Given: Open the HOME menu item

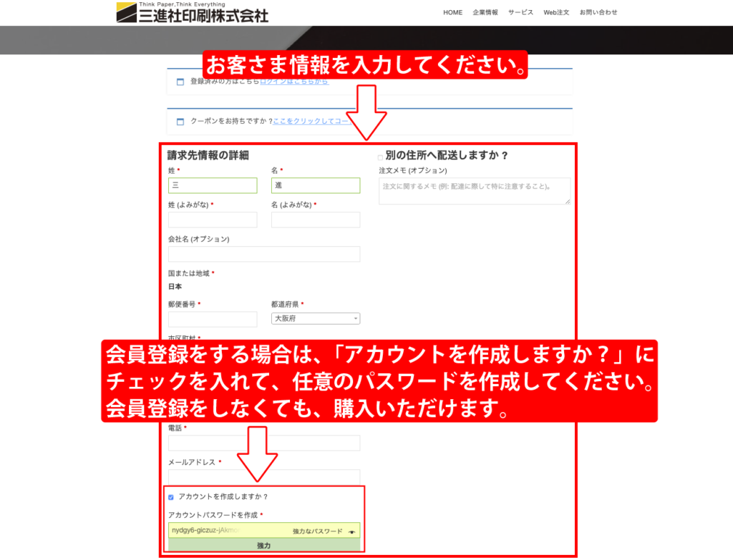Looking at the screenshot, I should (452, 13).
